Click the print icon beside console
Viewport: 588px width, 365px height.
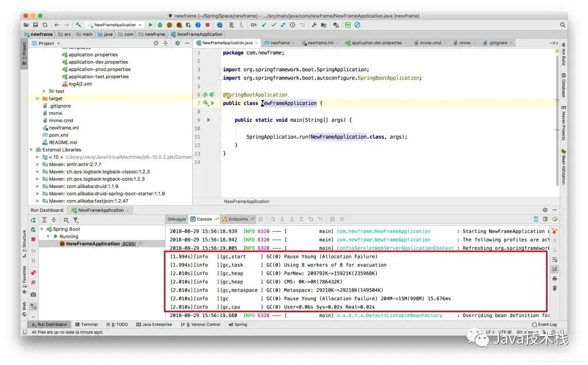(554, 279)
